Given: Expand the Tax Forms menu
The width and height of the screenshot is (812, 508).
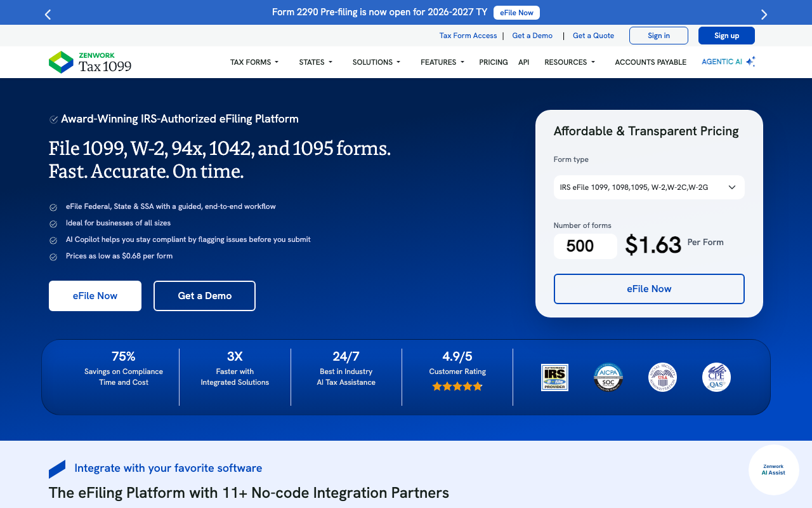Looking at the screenshot, I should click(254, 62).
